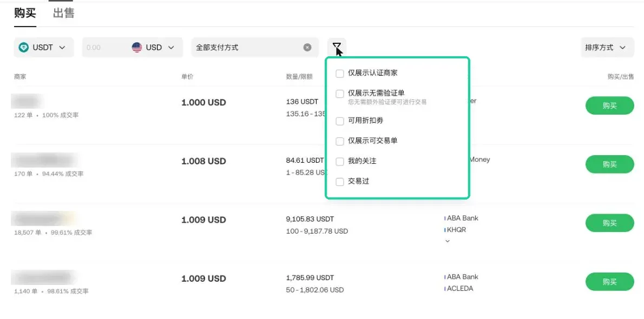Switch to the 购买 tab
644x319 pixels.
(x=25, y=14)
